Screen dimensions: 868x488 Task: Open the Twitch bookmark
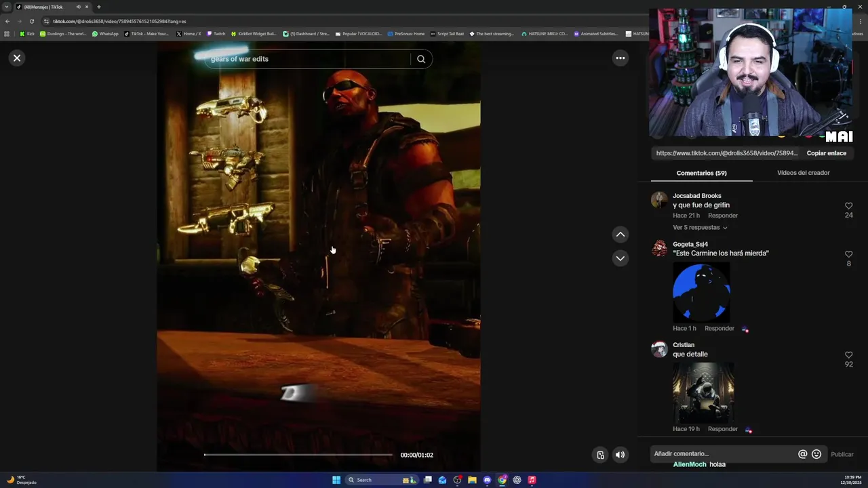(x=216, y=34)
